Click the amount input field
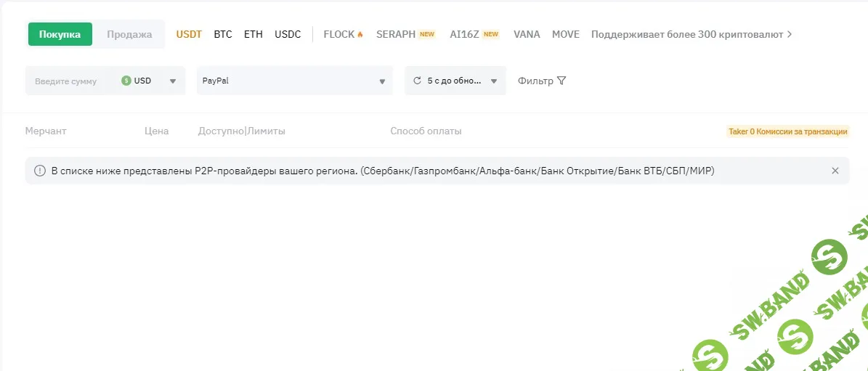Screen dimensions: 868x371 [69, 81]
